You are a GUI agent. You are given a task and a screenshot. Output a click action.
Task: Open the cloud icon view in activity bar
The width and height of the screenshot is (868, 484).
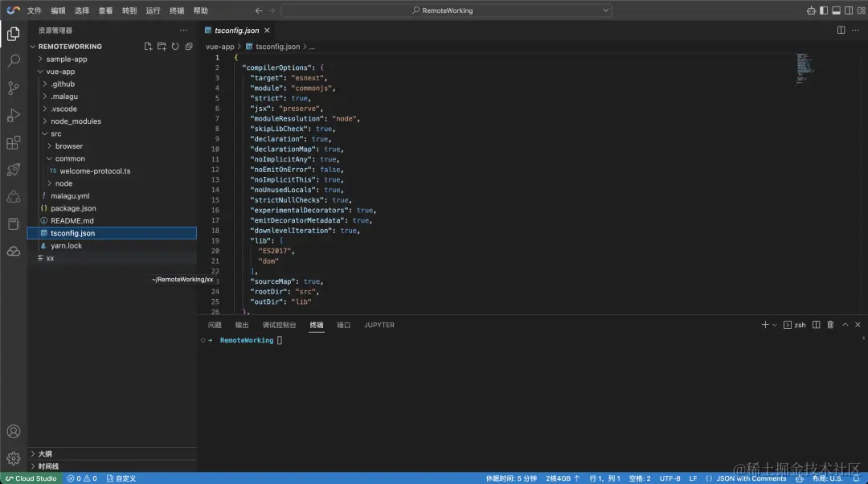click(14, 252)
